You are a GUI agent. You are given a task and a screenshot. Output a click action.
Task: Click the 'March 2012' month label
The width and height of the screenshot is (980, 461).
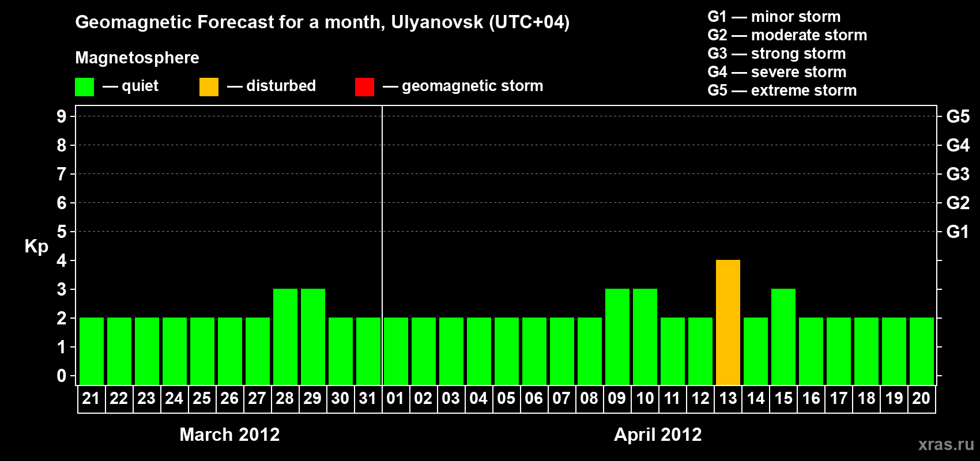pos(229,434)
